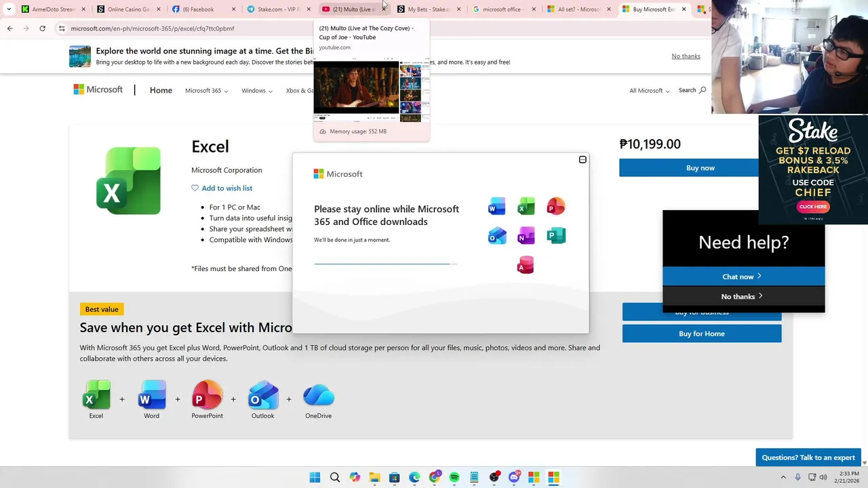Open the site Search magnifier
The height and width of the screenshot is (488, 868).
[x=703, y=90]
